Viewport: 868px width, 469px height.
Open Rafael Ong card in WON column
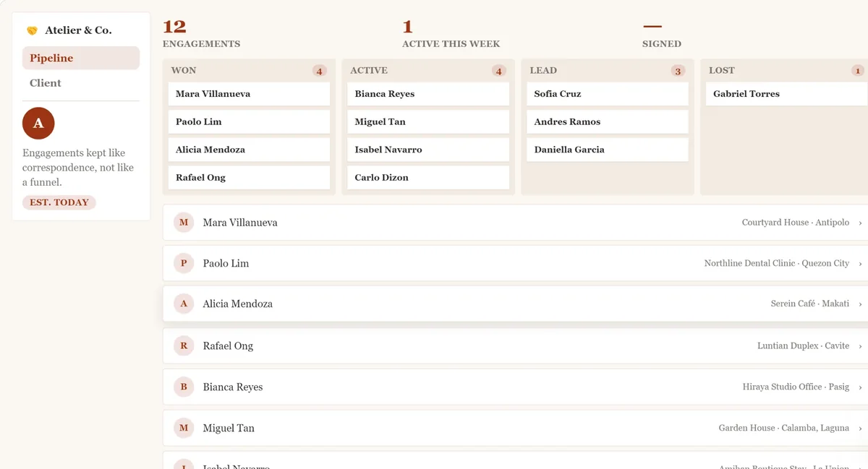pos(249,177)
